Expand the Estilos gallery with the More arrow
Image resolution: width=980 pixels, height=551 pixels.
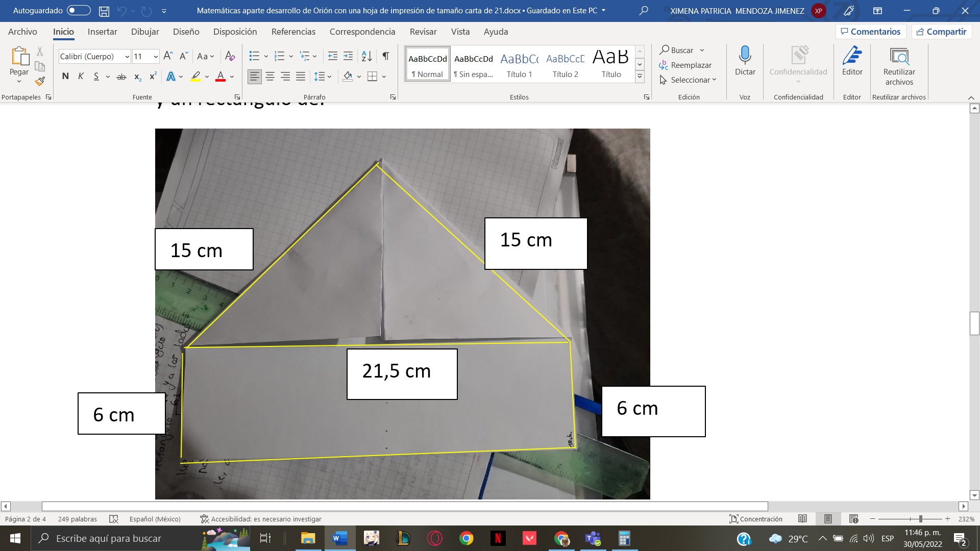640,77
